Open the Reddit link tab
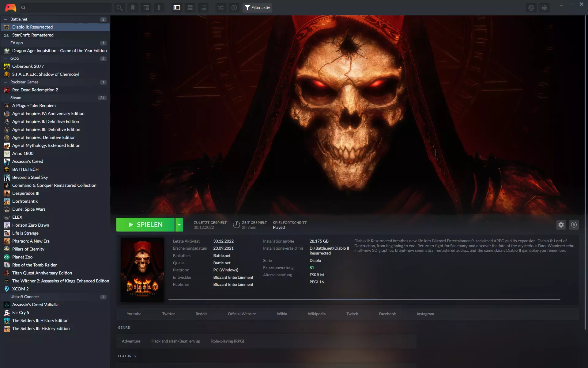The image size is (588, 368). click(201, 314)
